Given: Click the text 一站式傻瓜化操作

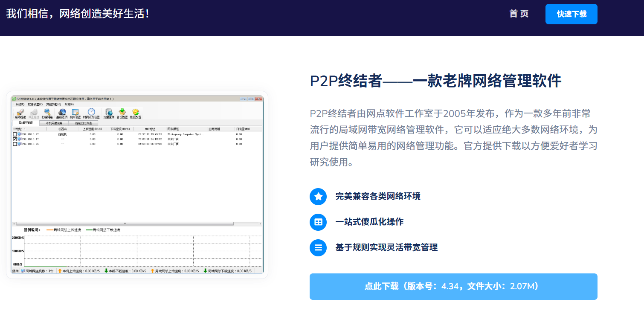Looking at the screenshot, I should tap(369, 222).
